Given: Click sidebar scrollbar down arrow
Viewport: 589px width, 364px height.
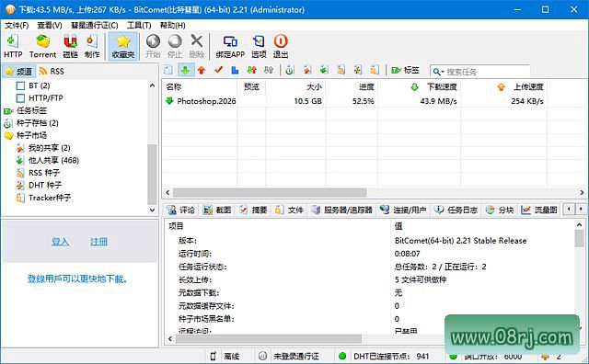Looking at the screenshot, I should (152, 210).
